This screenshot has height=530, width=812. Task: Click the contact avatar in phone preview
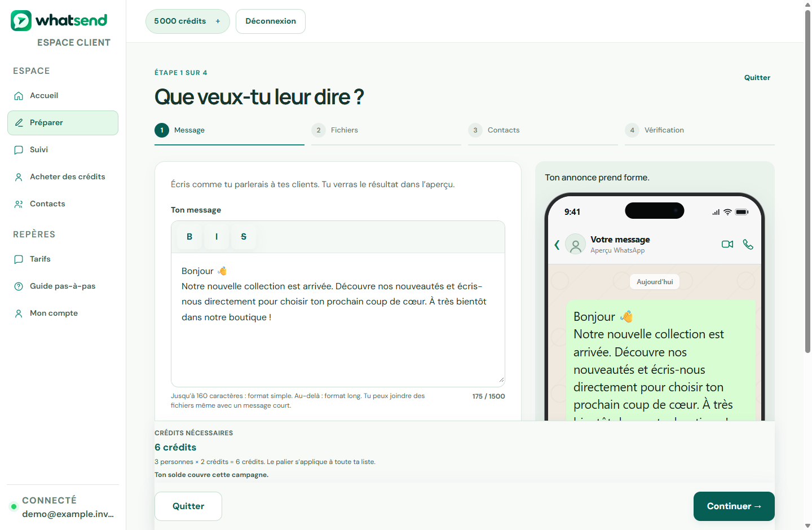pos(576,245)
